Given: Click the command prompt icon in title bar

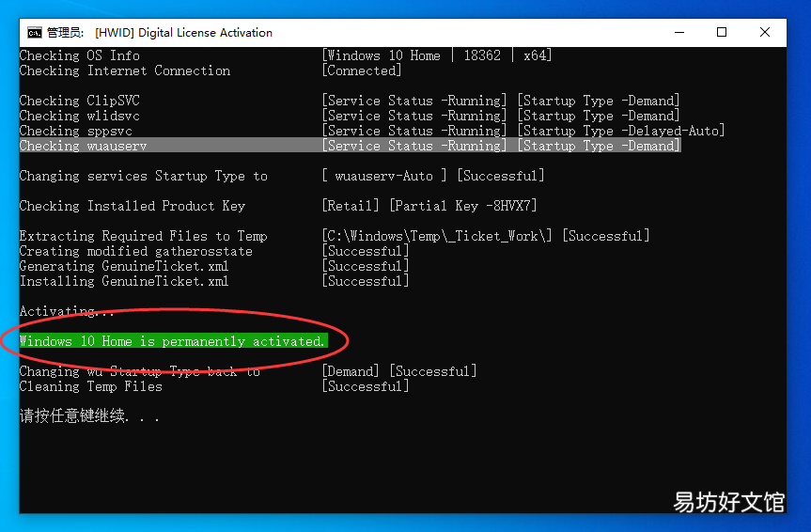Looking at the screenshot, I should 35,33.
